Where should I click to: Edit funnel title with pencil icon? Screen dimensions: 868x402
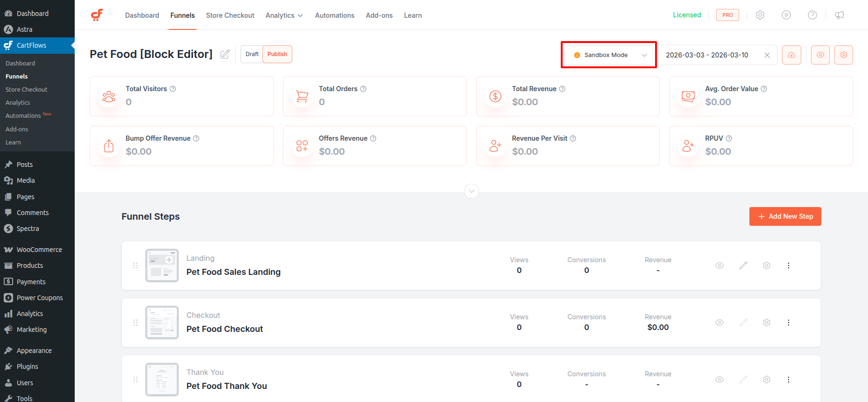point(225,54)
